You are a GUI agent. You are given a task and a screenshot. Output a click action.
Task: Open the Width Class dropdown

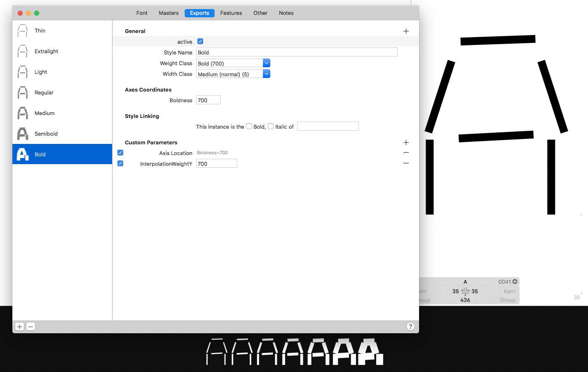[266, 74]
